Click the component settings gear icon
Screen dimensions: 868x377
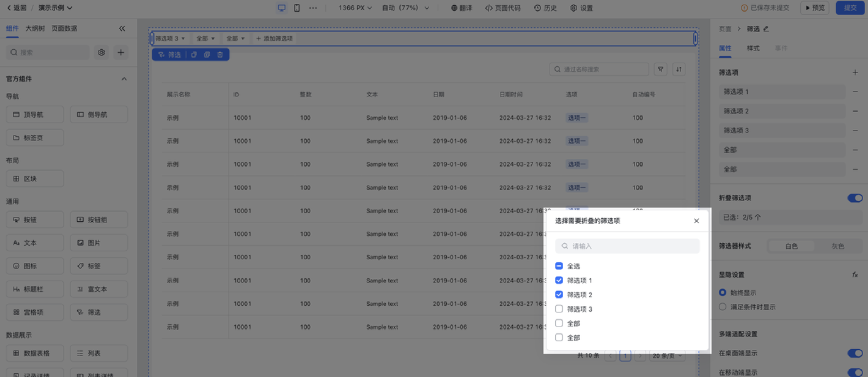[102, 53]
